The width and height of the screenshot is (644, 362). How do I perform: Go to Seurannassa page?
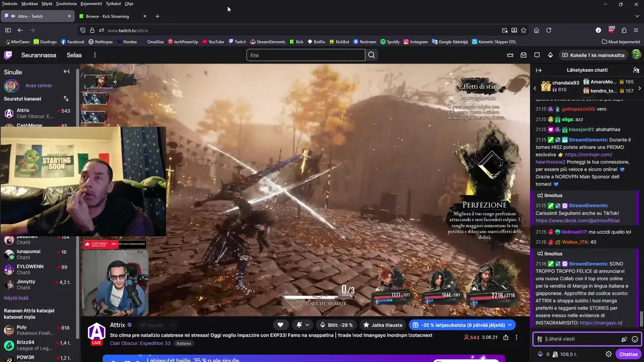(39, 55)
